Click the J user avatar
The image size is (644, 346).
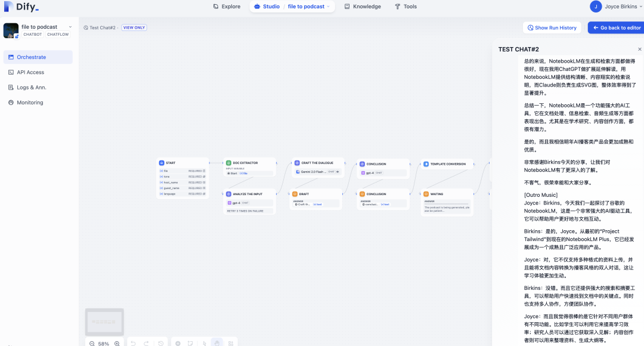(596, 7)
